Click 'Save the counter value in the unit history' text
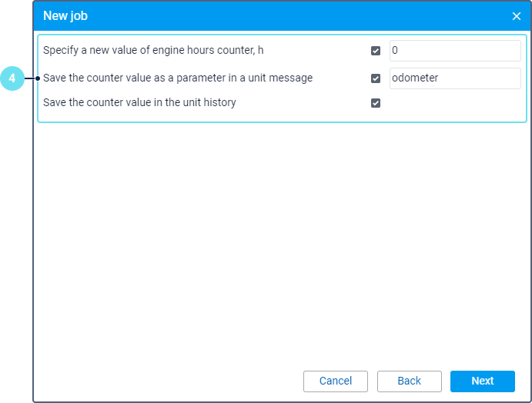Screen dimensions: 532x403 coord(139,102)
